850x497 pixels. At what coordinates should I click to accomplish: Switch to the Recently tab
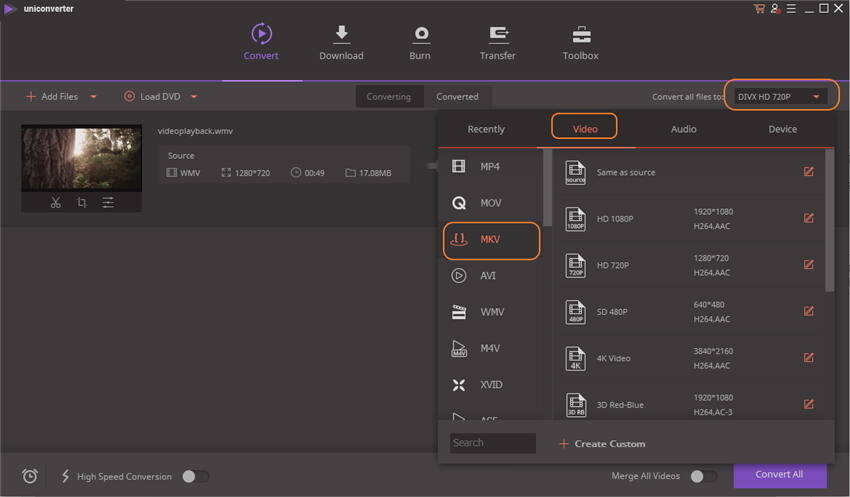pos(486,129)
